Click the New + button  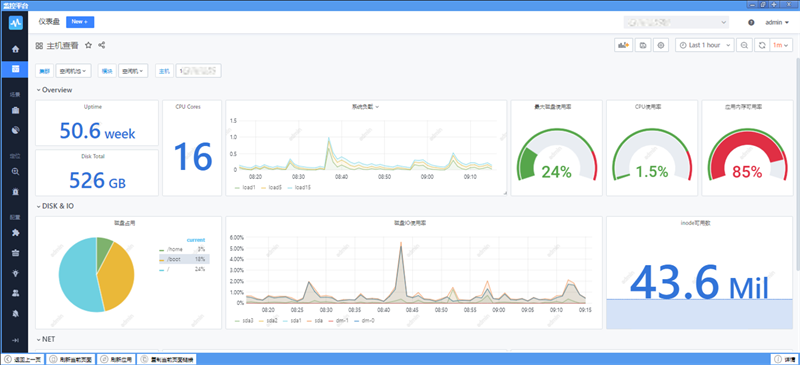[x=80, y=22]
